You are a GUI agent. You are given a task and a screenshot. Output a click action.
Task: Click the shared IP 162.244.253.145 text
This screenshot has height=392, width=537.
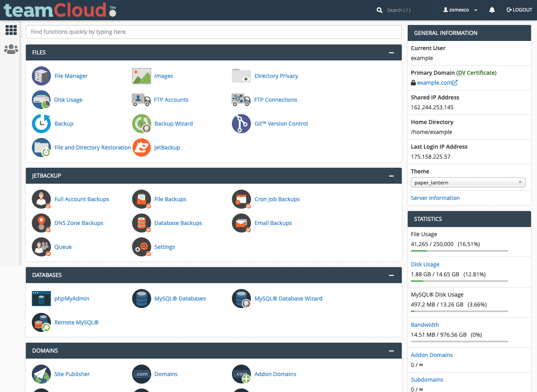(432, 107)
